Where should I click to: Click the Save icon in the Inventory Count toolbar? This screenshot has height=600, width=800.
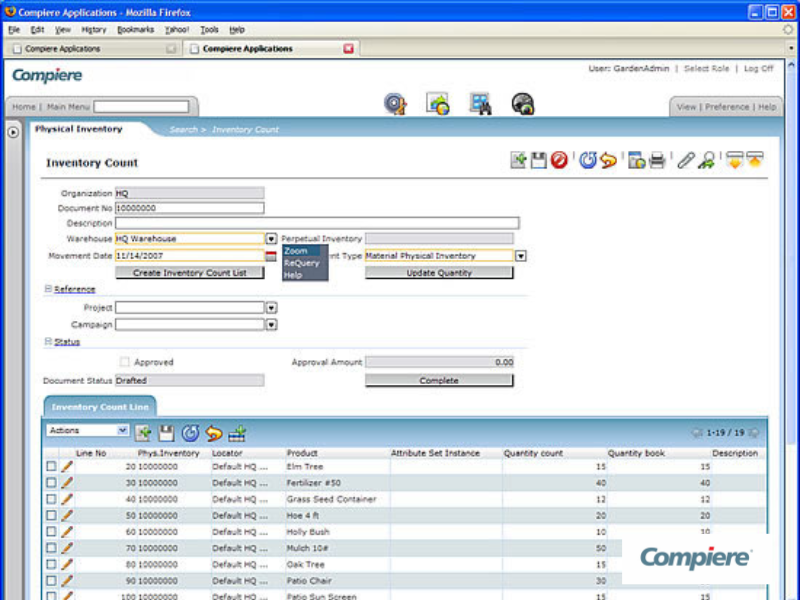click(x=538, y=161)
